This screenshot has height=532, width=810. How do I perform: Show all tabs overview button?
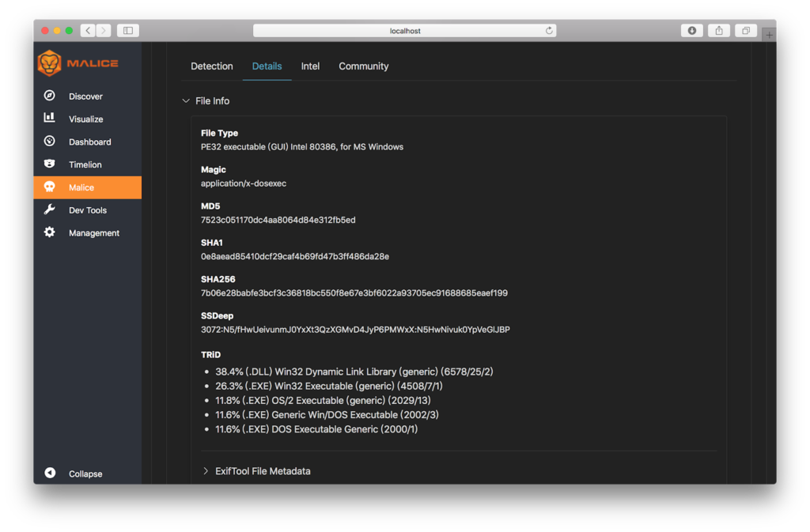746,31
